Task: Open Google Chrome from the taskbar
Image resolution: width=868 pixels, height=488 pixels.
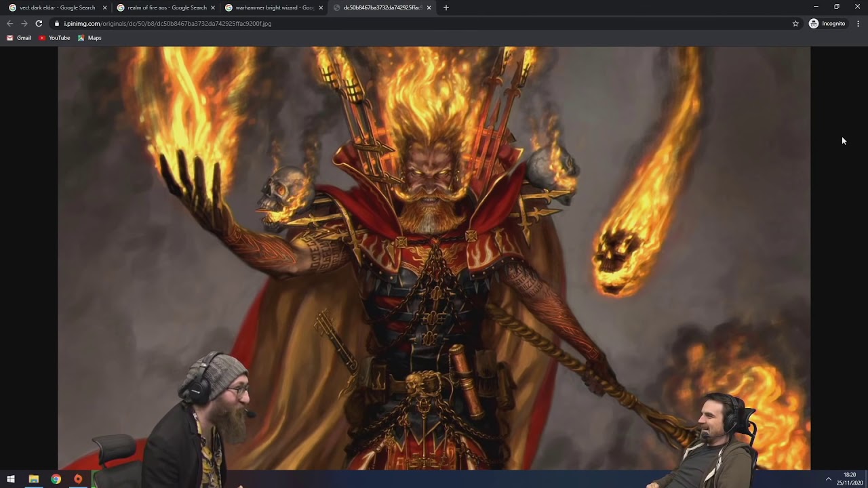Action: click(x=56, y=479)
